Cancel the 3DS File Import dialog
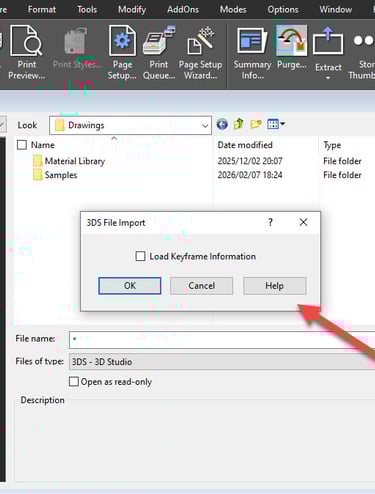This screenshot has height=494, width=375. (x=201, y=286)
